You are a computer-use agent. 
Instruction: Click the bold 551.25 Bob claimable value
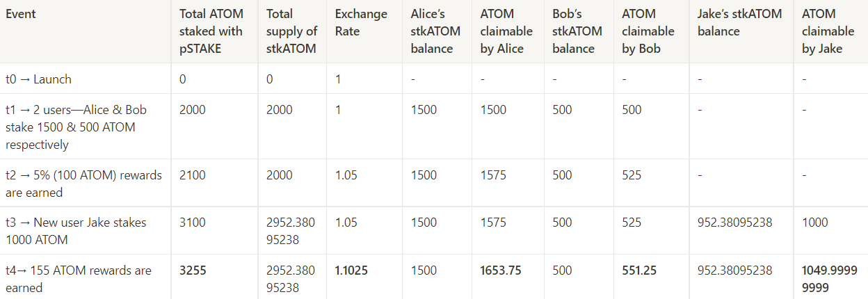pyautogui.click(x=639, y=270)
